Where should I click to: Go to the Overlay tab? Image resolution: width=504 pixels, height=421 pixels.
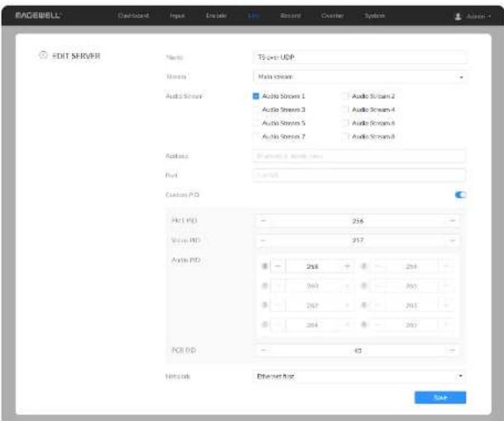pos(332,16)
